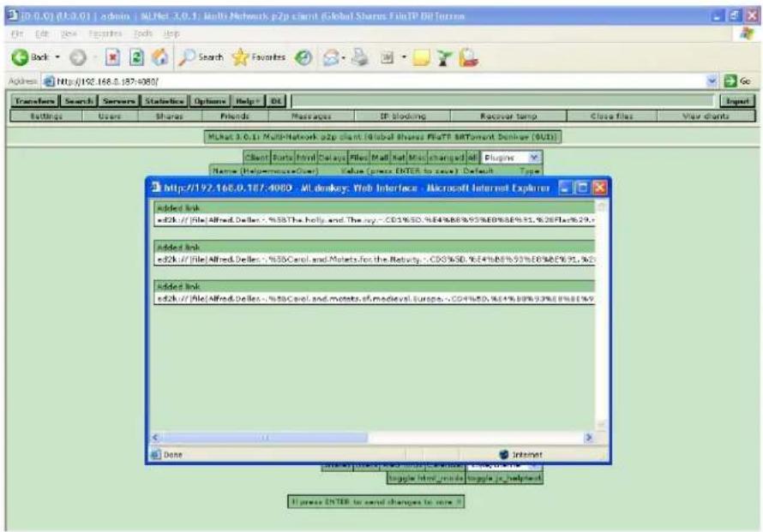Click the popup horizontal scrollbar thumb

click(x=265, y=438)
